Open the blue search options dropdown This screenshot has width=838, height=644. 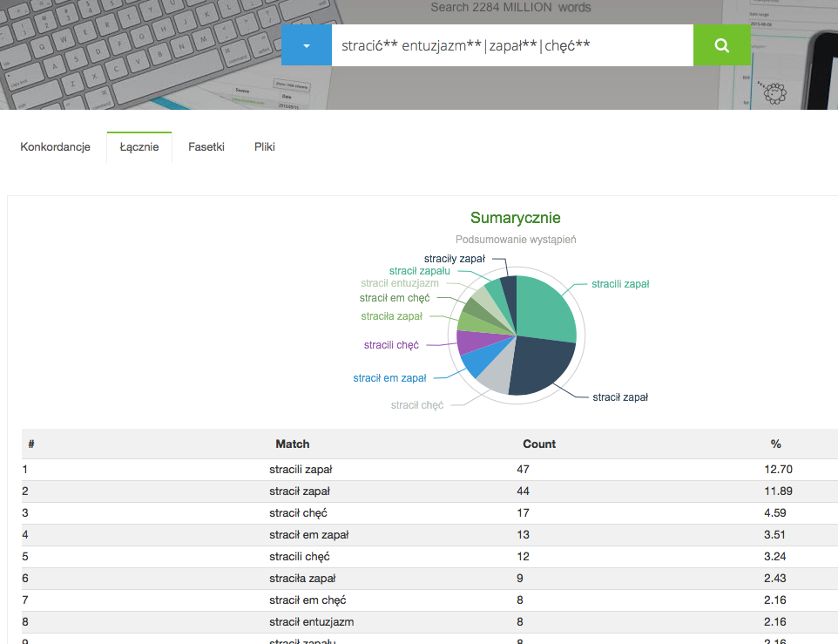(306, 45)
